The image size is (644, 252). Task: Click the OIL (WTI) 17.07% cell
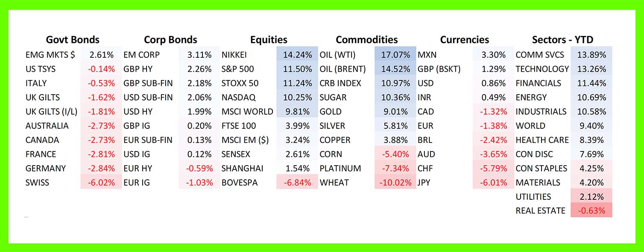pos(395,55)
